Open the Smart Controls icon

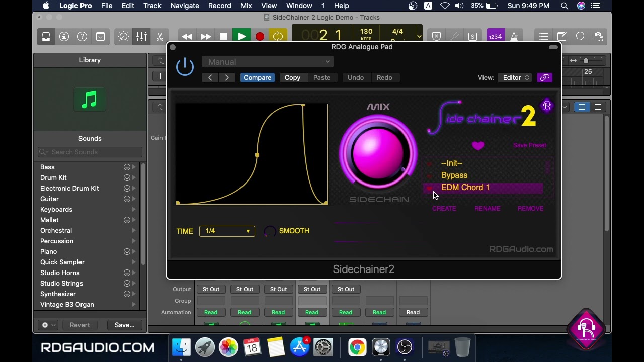click(100, 36)
